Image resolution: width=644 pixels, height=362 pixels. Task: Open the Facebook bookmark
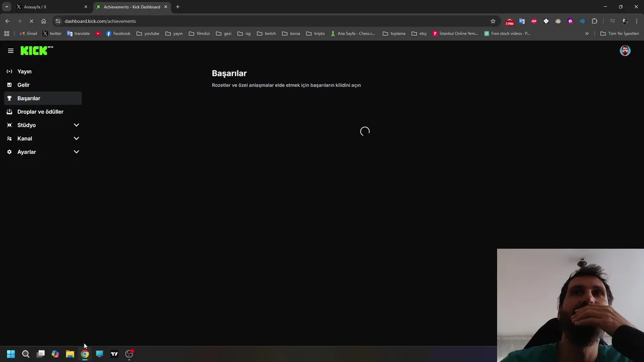pos(118,34)
